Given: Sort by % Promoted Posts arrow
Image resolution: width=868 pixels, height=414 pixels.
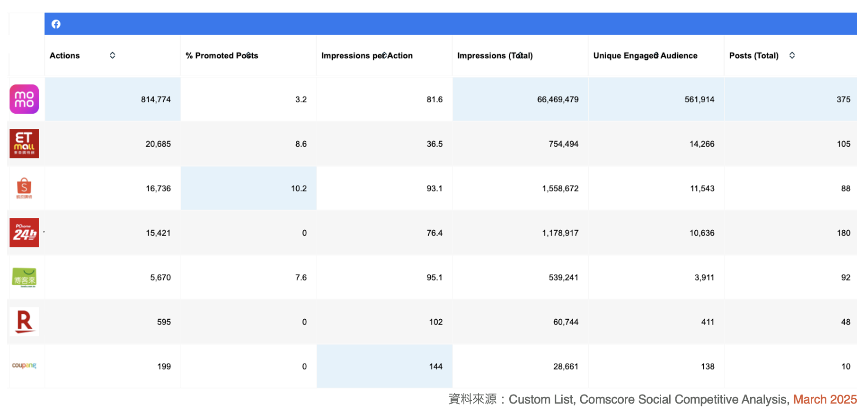Looking at the screenshot, I should [249, 55].
